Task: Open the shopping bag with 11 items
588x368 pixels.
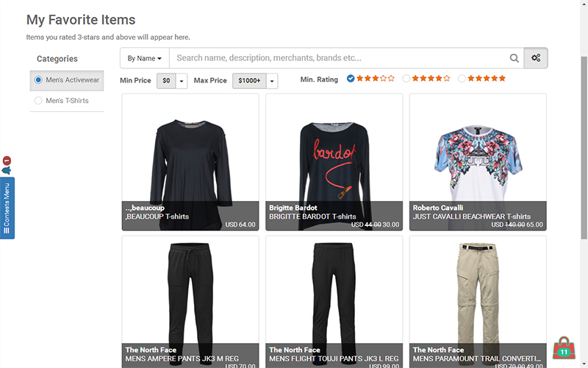Action: 564,348
